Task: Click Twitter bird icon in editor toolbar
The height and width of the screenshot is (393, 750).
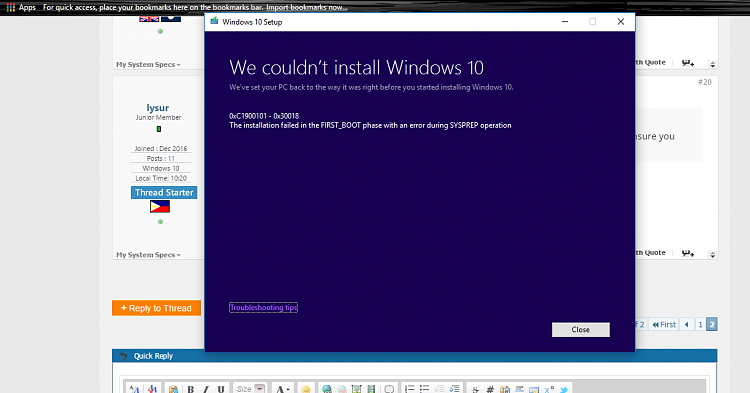Action: pos(564,389)
